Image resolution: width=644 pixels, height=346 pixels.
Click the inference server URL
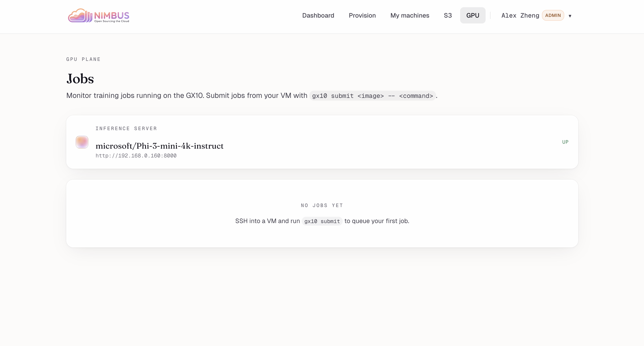(136, 156)
